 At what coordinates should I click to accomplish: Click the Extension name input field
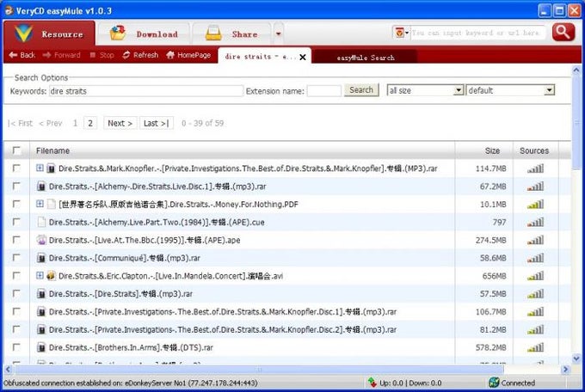pyautogui.click(x=323, y=91)
